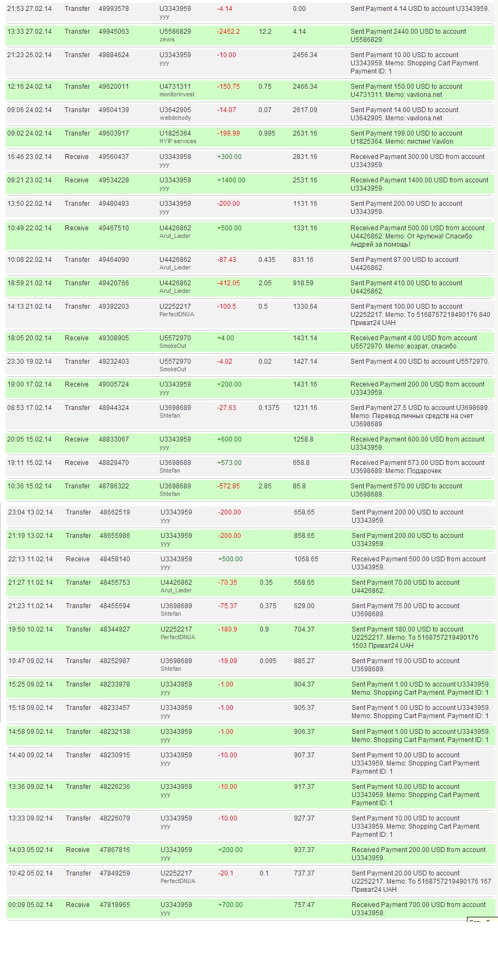Click batch 47819965

[x=115, y=905]
